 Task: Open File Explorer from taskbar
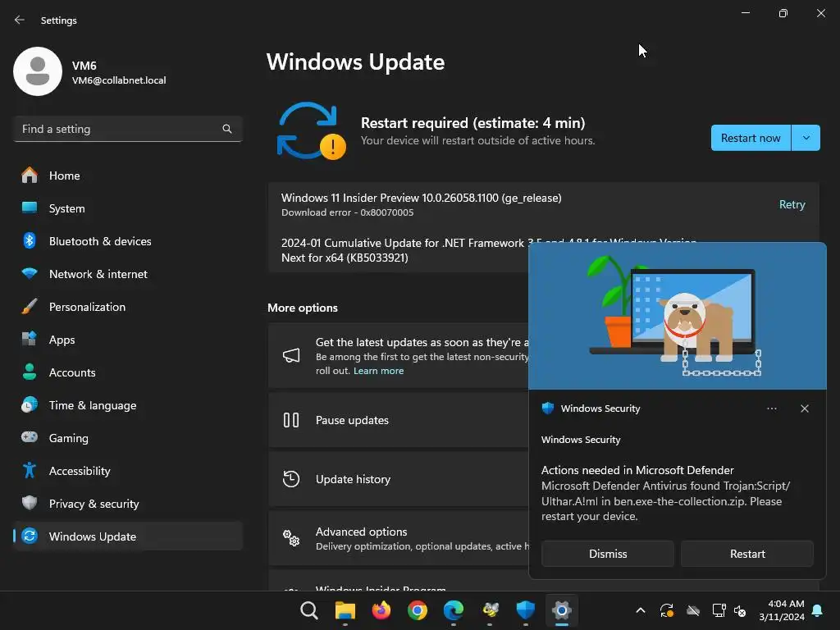[345, 610]
